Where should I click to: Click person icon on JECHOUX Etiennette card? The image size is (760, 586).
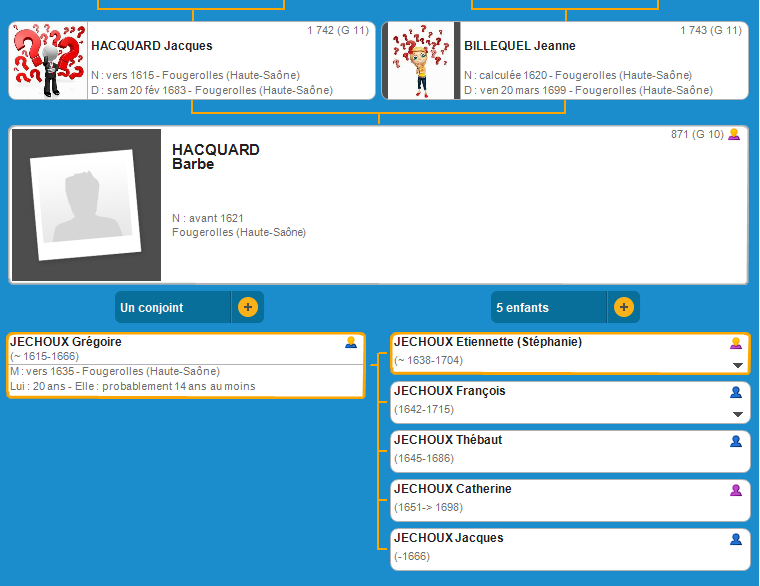pyautogui.click(x=736, y=343)
